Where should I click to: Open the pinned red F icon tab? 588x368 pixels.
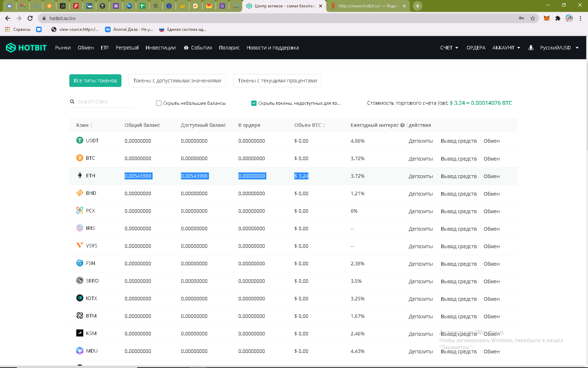coord(76,6)
